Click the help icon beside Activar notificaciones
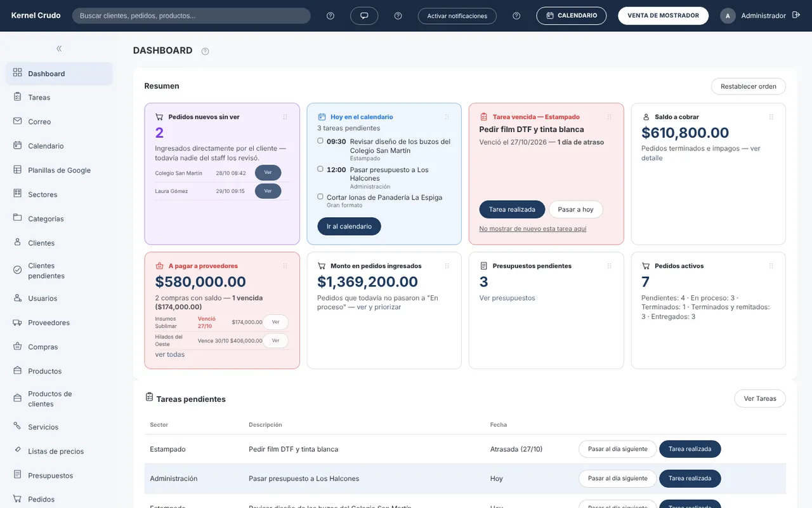This screenshot has width=812, height=508. (x=516, y=16)
